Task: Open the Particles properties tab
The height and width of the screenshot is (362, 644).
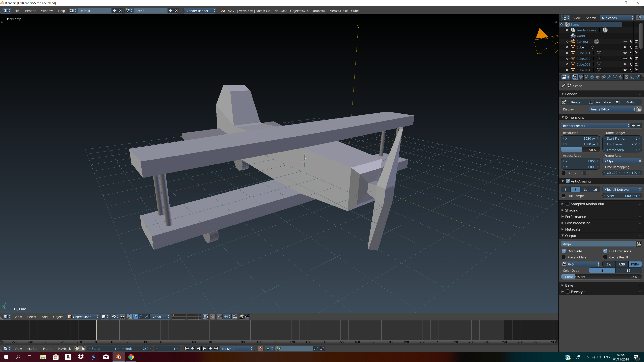Action: (632, 77)
